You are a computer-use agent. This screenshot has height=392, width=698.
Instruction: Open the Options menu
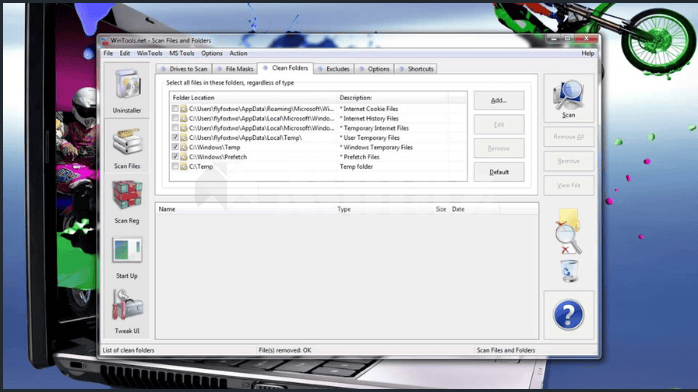pyautogui.click(x=211, y=53)
